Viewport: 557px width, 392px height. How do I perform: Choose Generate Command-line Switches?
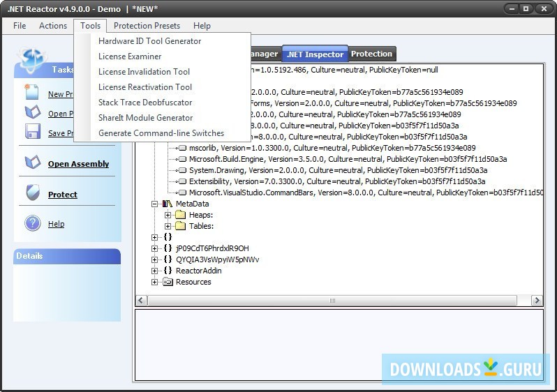163,133
